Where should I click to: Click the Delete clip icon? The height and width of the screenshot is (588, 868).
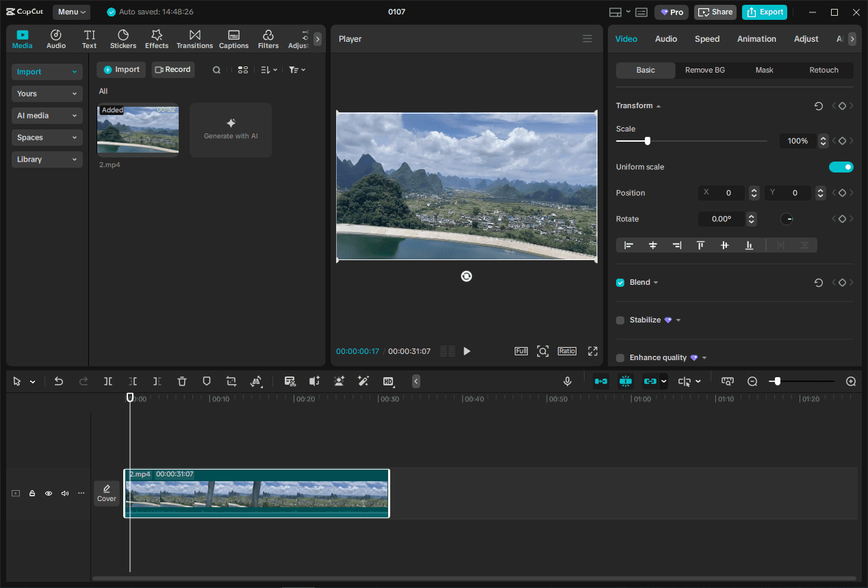point(181,381)
